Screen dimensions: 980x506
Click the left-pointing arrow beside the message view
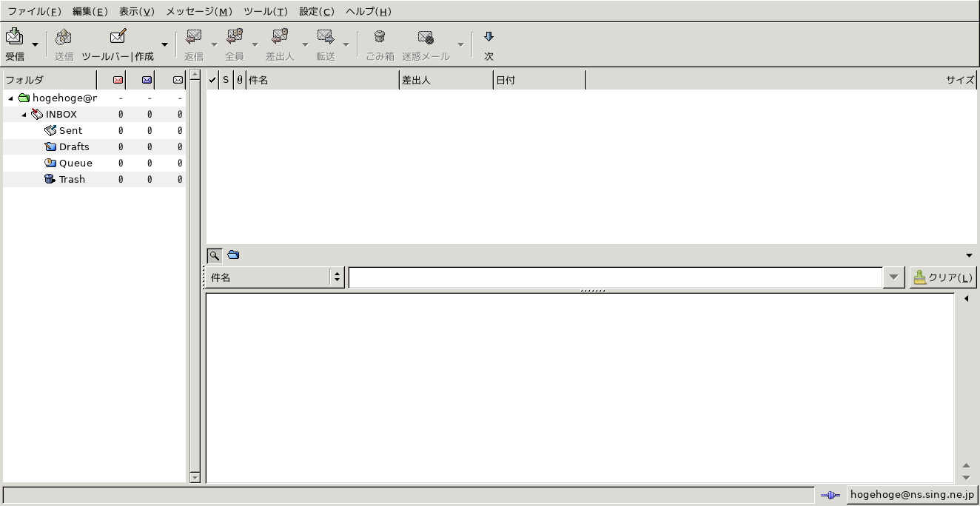966,299
